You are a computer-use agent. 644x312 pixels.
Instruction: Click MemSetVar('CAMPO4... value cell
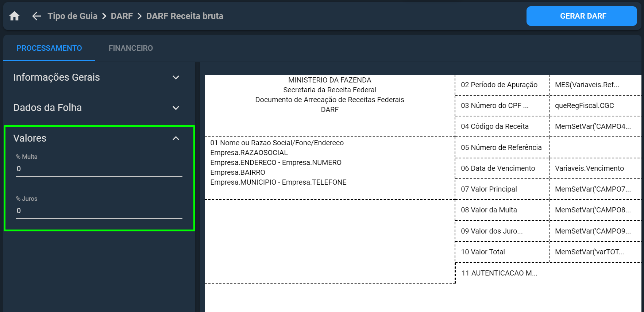point(595,127)
